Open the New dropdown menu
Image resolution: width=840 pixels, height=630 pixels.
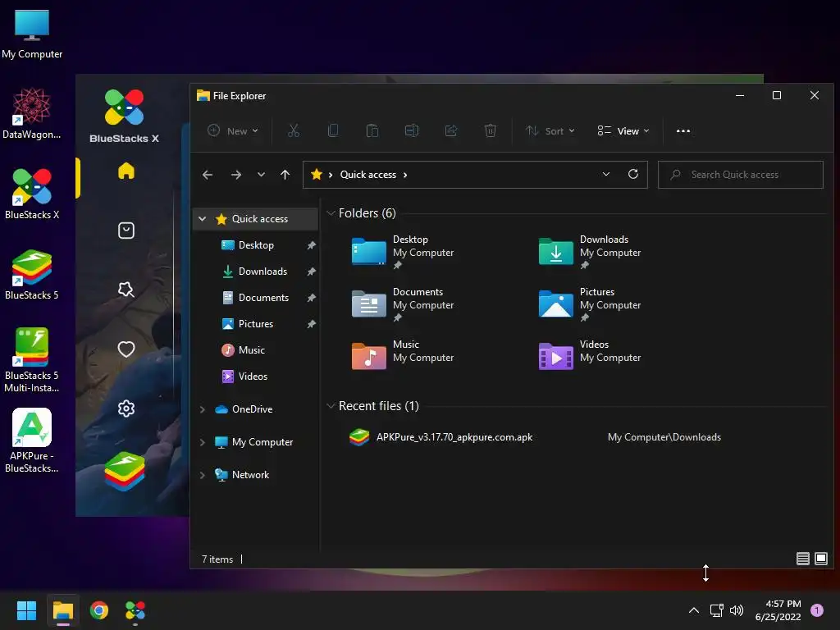pos(233,130)
